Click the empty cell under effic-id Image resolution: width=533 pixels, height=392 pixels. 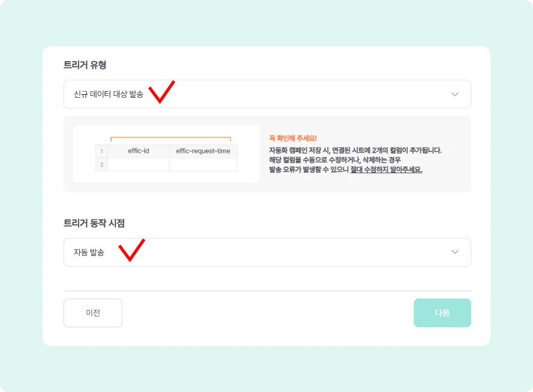[138, 164]
